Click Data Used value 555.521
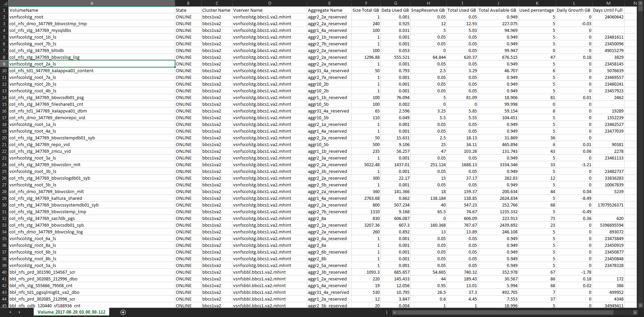Image resolution: width=644 pixels, height=317 pixels. click(x=395, y=57)
